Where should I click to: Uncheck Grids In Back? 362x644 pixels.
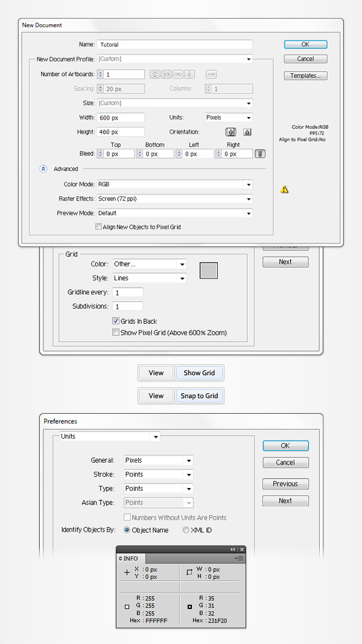[x=116, y=321]
